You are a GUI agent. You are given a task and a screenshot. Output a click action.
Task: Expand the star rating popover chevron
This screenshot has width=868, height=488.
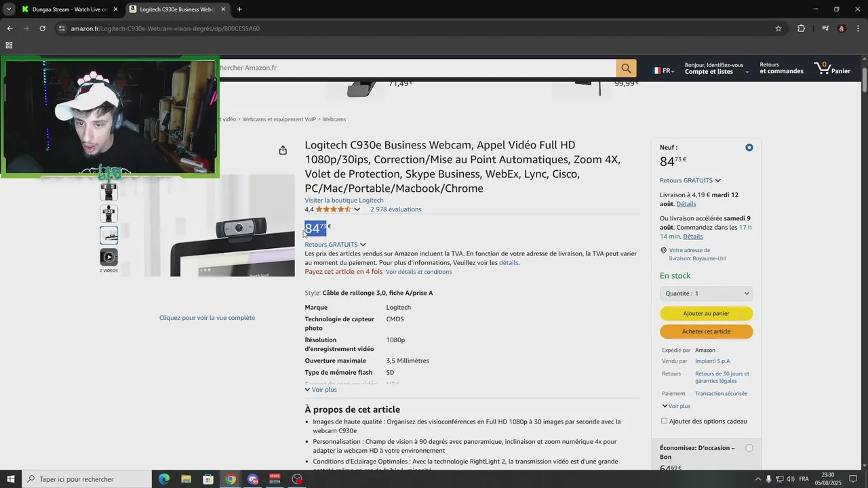(357, 209)
